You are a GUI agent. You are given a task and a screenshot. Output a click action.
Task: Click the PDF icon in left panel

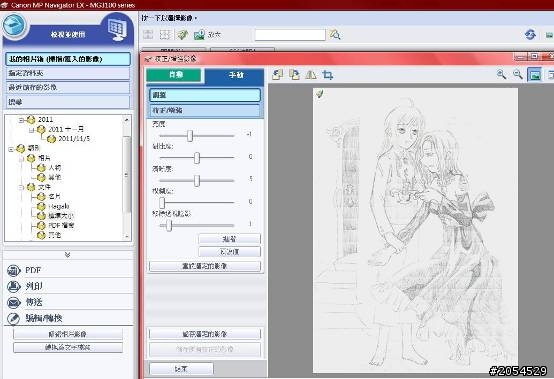[x=13, y=271]
